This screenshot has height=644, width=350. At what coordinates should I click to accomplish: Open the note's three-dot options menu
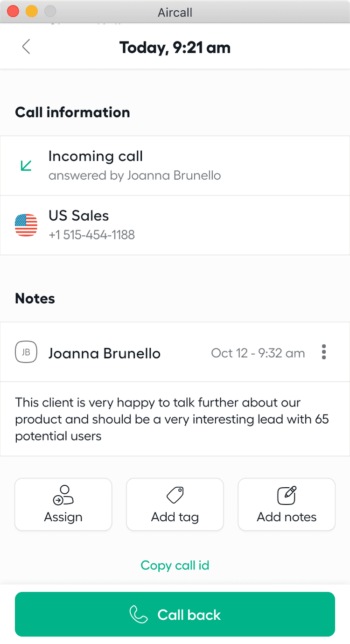[324, 352]
